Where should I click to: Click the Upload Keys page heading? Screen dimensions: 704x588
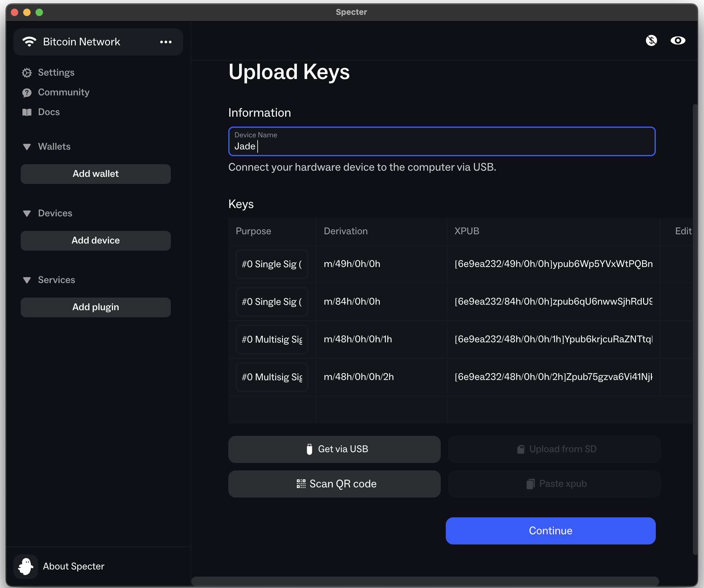pyautogui.click(x=289, y=72)
